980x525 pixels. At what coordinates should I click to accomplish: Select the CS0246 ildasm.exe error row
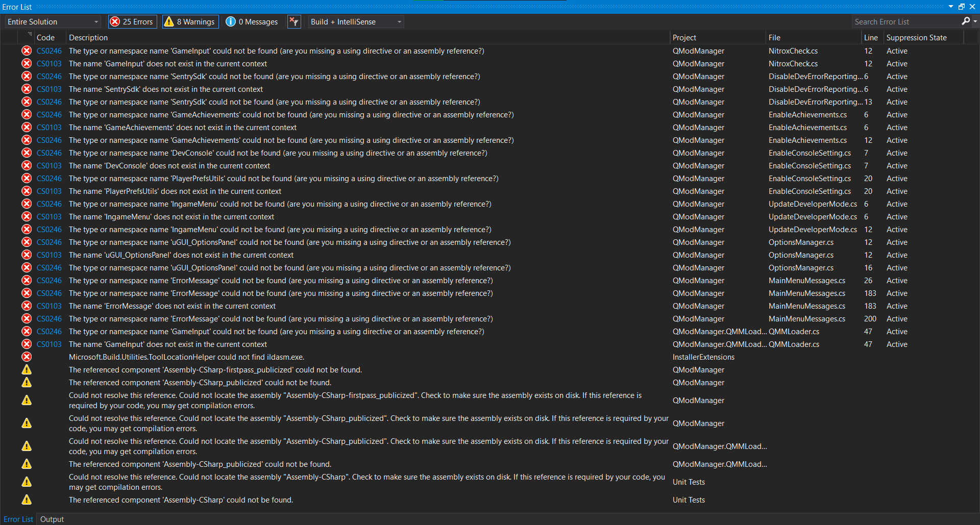click(x=204, y=357)
